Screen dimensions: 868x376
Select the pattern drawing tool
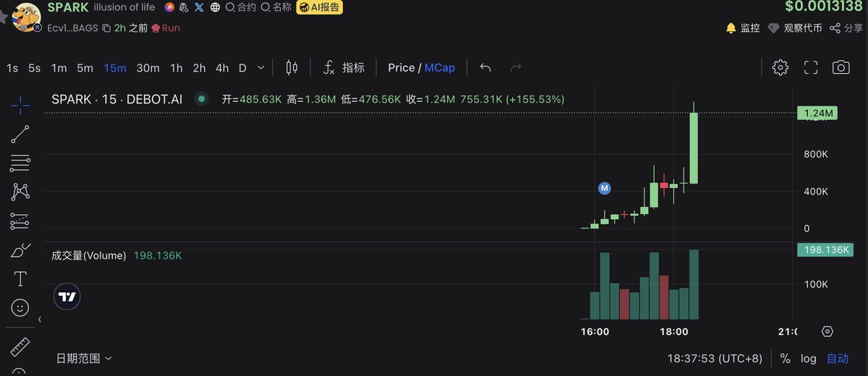[20, 192]
